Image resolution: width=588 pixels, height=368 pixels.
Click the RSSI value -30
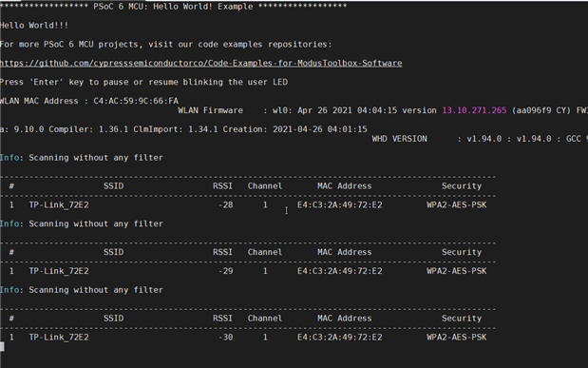click(226, 338)
